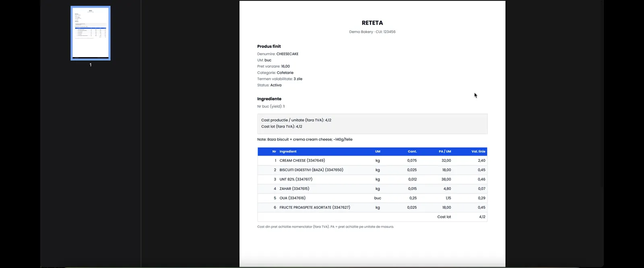Click the 0,29 line value for OUA

click(481, 198)
